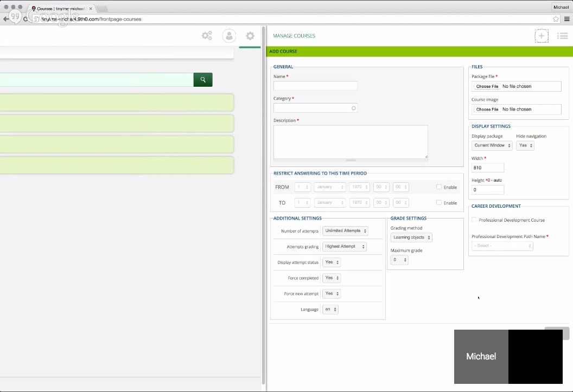Click the browser address bar
Screen dimensions: 573x392
292,19
